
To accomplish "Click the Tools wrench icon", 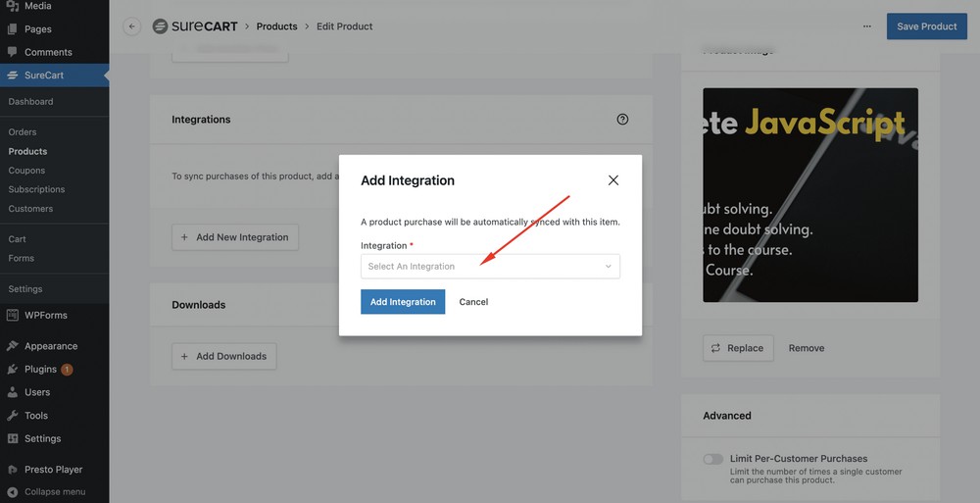I will point(13,416).
